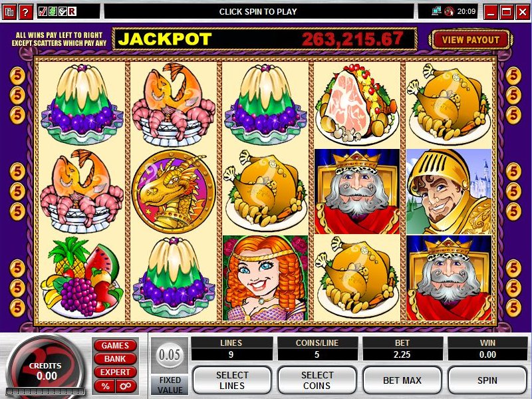Open the View Payout table

click(471, 40)
